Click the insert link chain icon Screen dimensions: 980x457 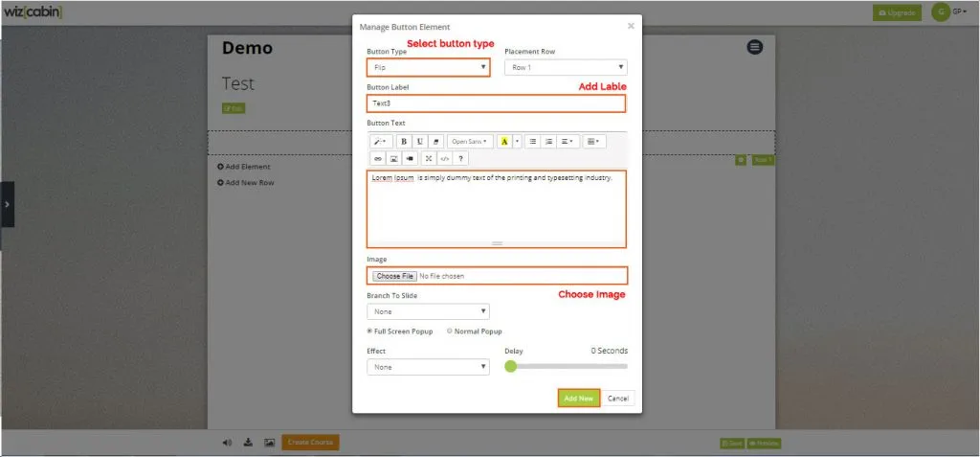[x=377, y=158]
